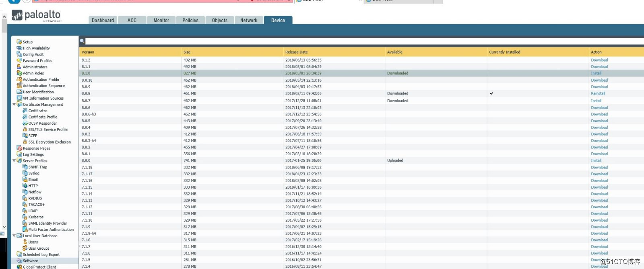
Task: Click the High Availability icon
Action: 19,48
